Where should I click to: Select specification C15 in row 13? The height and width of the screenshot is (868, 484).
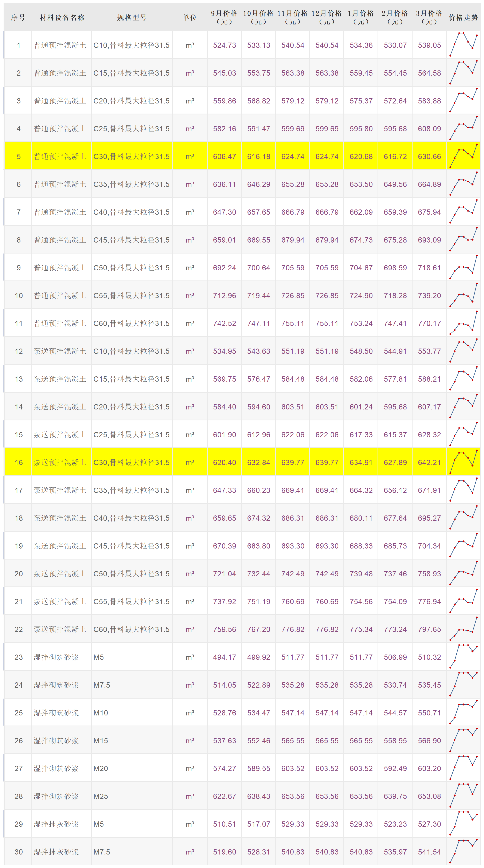pyautogui.click(x=132, y=379)
